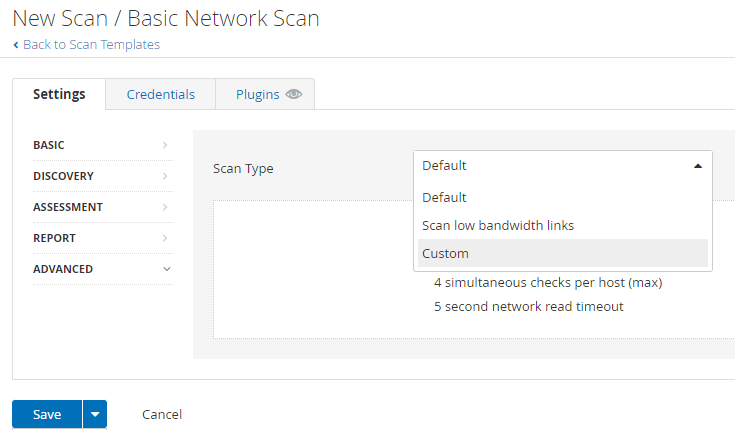Click the chevron next to ASSESSMENT
This screenshot has height=440, width=735.
pyautogui.click(x=165, y=207)
